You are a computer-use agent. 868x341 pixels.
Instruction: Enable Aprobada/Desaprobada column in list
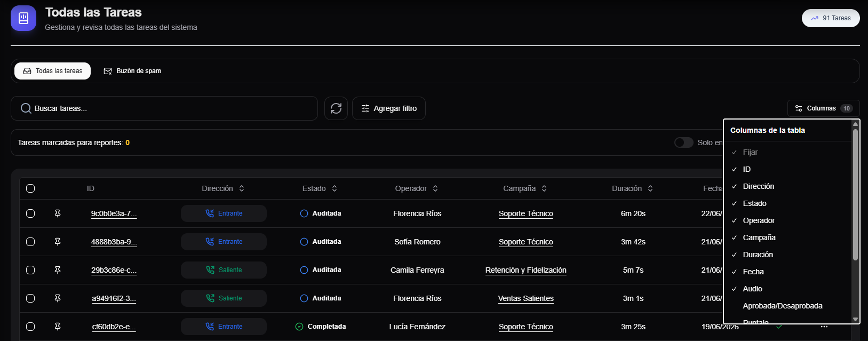(787, 306)
